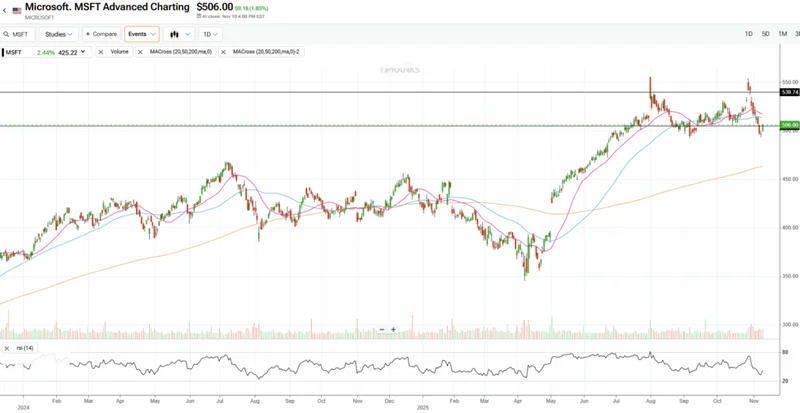
Task: Click the Nov label at the chart's right end
Action: pos(754,401)
